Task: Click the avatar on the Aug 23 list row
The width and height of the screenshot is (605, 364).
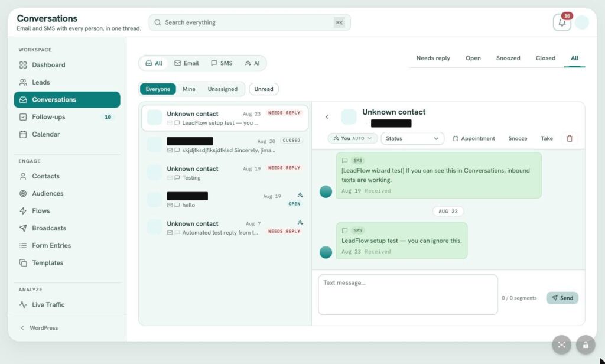Action: pos(154,118)
